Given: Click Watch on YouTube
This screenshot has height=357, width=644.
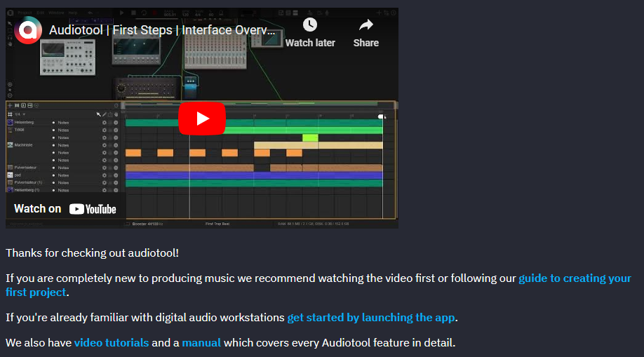Looking at the screenshot, I should click(65, 209).
